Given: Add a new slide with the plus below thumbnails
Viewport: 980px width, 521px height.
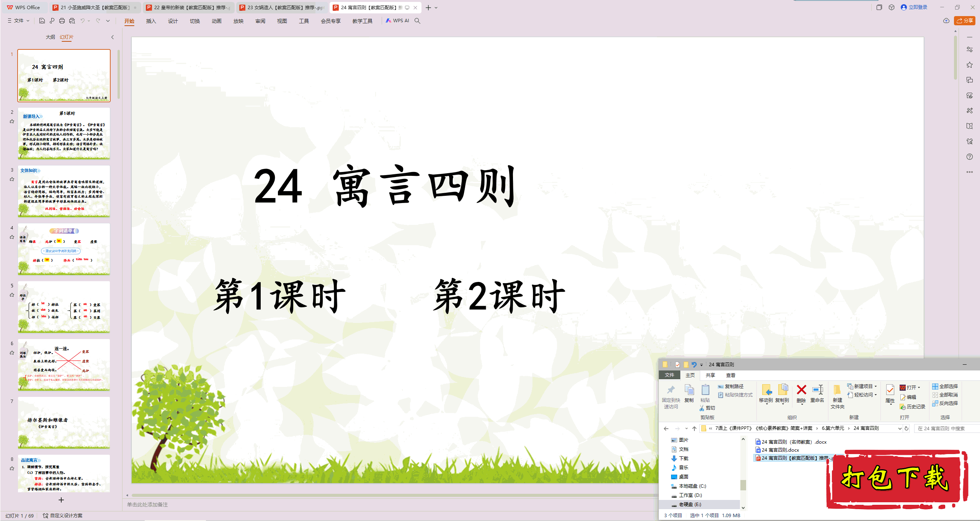Looking at the screenshot, I should coord(61,500).
